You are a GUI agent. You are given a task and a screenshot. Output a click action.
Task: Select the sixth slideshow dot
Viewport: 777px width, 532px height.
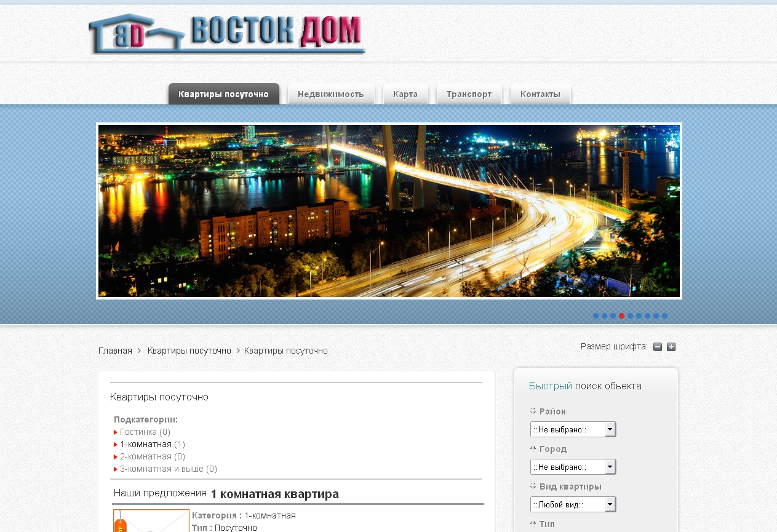(639, 316)
